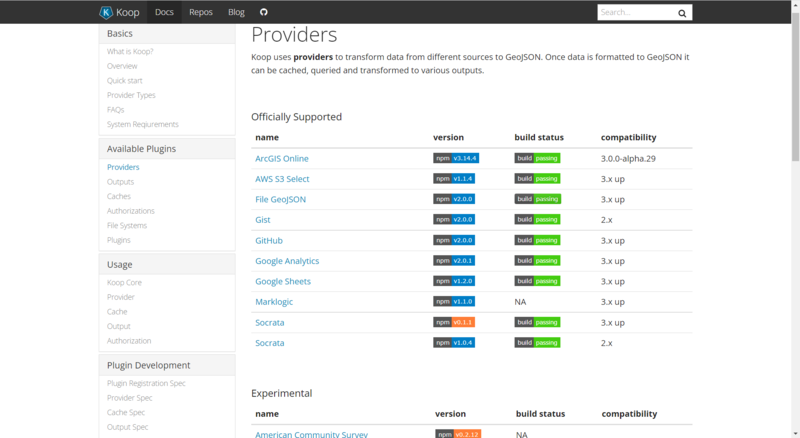Click build passing badge for AWS S3 Select

(x=537, y=179)
